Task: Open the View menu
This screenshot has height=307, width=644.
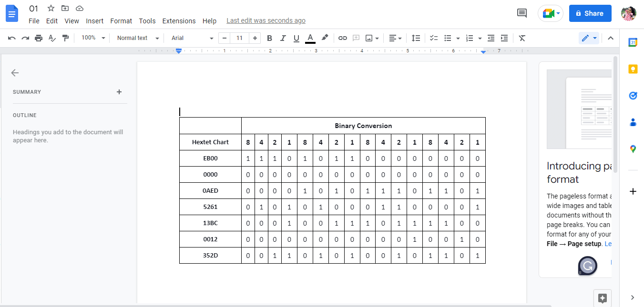Action: [x=72, y=21]
